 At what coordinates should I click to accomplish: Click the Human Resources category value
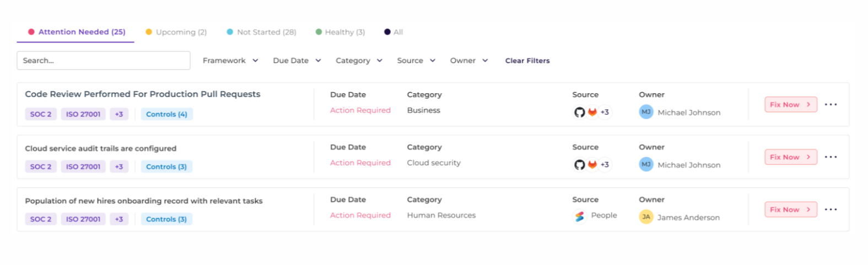tap(441, 215)
